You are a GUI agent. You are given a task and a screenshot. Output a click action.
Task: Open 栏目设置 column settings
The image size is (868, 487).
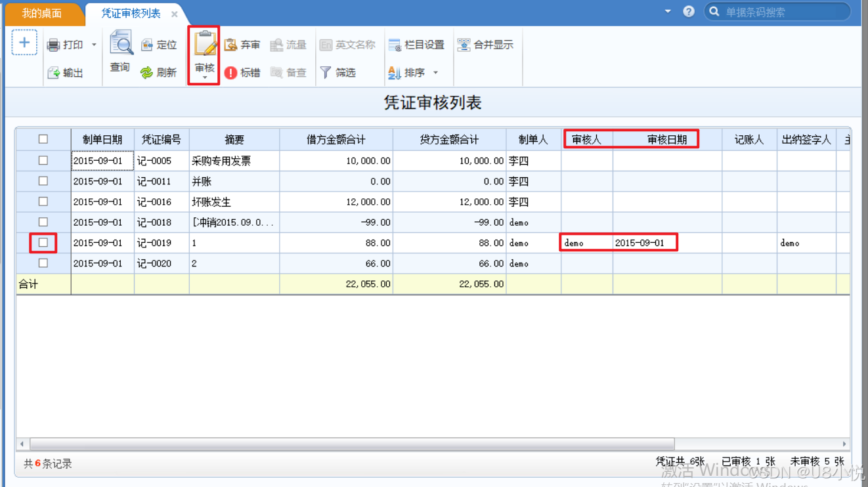click(416, 45)
